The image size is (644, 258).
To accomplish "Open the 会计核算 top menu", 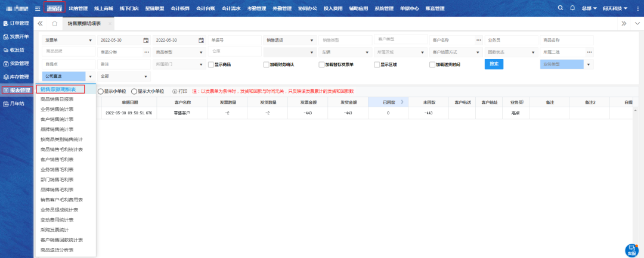I will pos(179,9).
